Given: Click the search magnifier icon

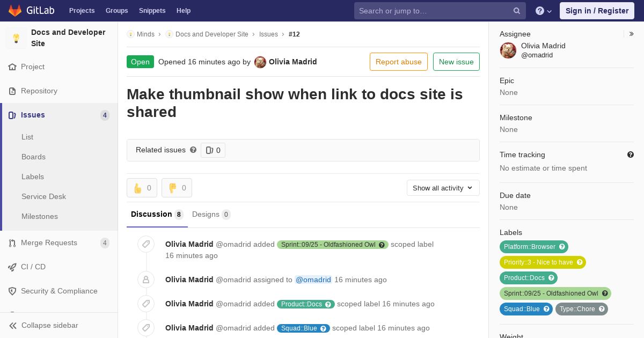Looking at the screenshot, I should tap(517, 11).
